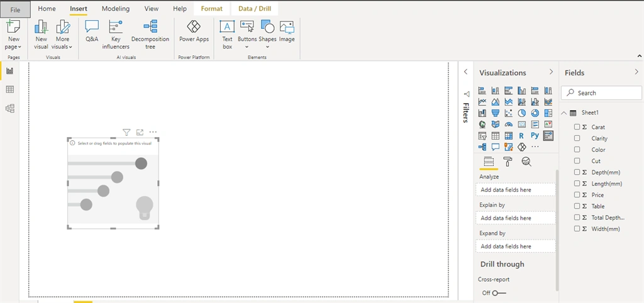
Task: Collapse the ribbon
Action: (x=640, y=55)
